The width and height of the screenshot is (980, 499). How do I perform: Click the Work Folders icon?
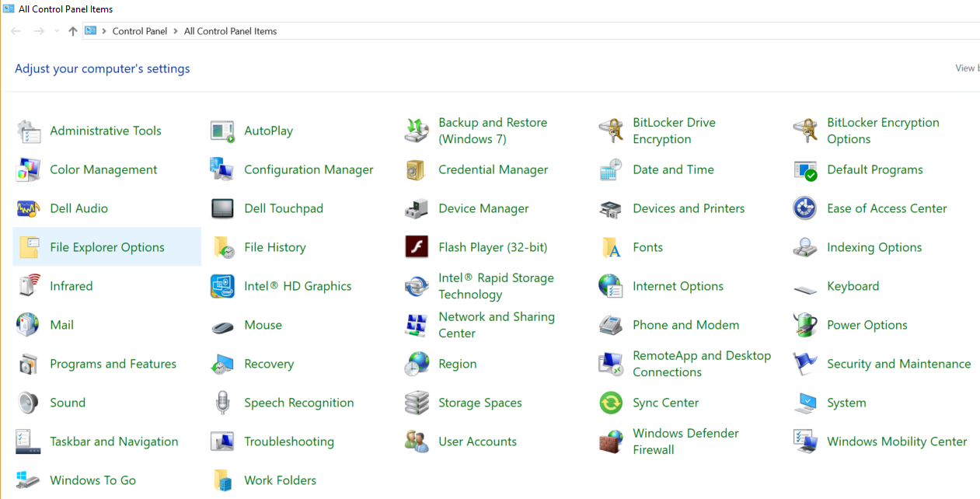[x=223, y=481]
